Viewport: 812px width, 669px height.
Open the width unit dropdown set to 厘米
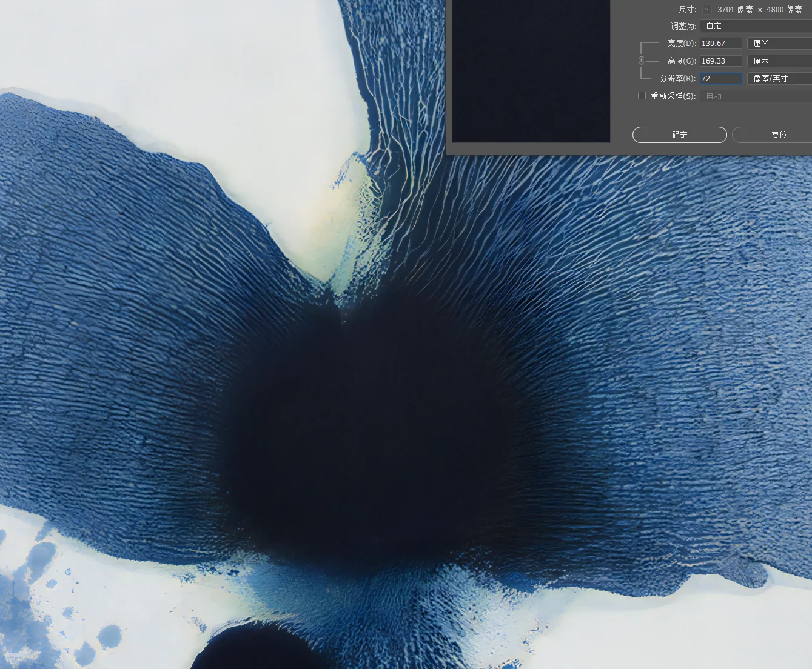pyautogui.click(x=779, y=44)
